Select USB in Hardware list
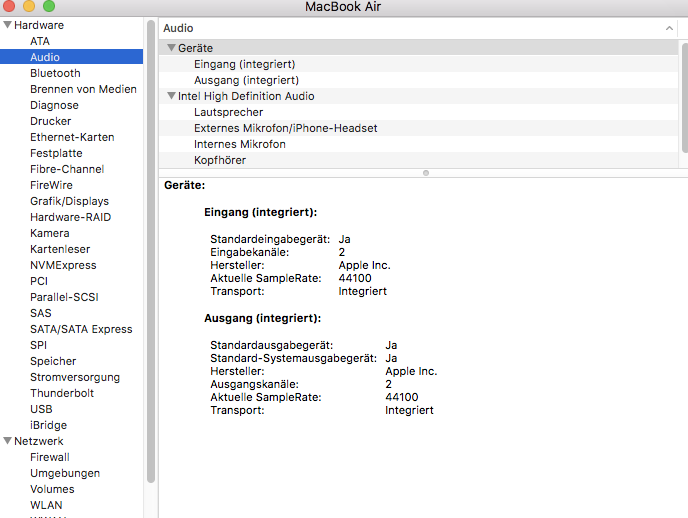The height and width of the screenshot is (518, 688). pyautogui.click(x=41, y=409)
